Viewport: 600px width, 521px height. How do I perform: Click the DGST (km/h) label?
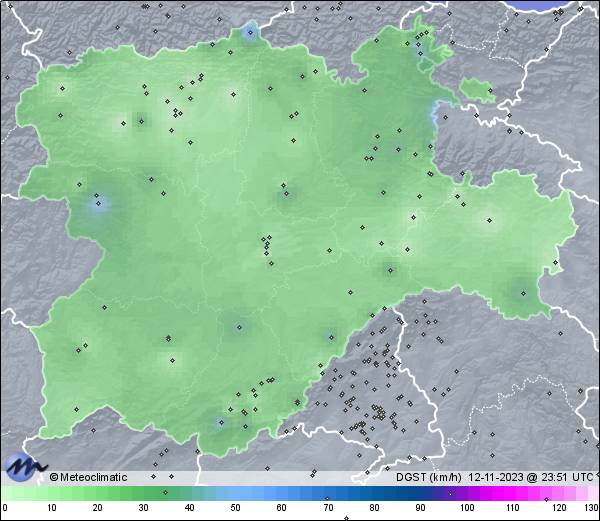tap(429, 477)
